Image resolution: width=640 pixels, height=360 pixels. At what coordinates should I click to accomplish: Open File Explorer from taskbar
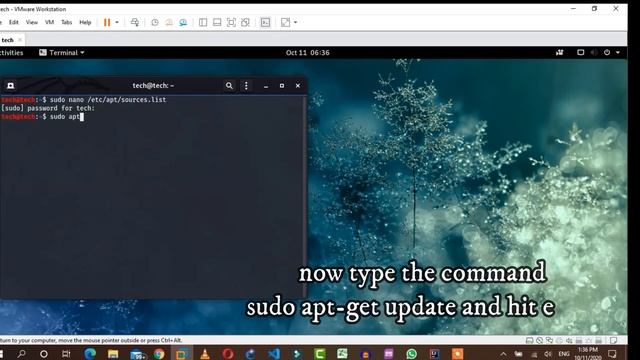point(113,354)
